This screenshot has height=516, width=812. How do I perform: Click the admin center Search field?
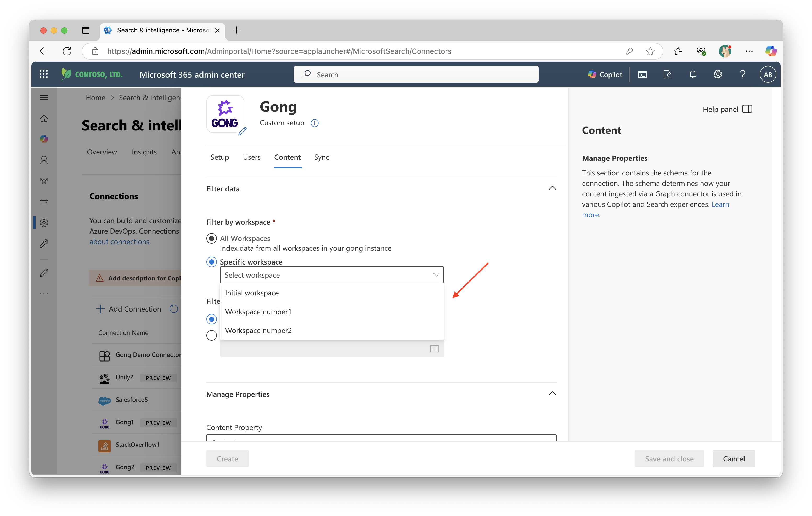pos(416,74)
